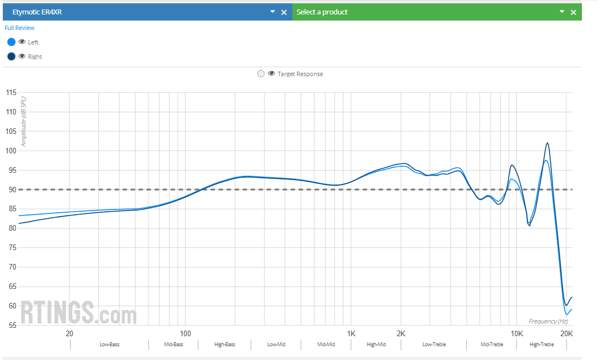The height and width of the screenshot is (364, 598).
Task: Click the '1K' frequency axis label
Action: coord(351,333)
